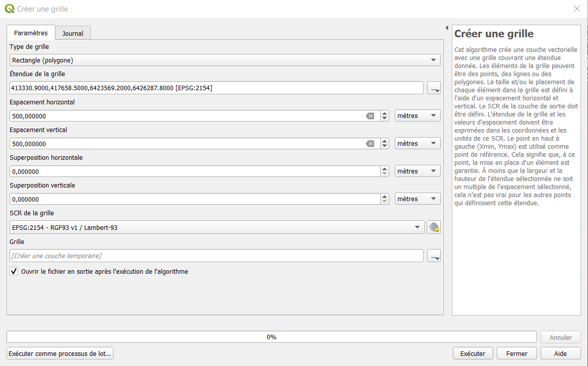Image resolution: width=588 pixels, height=366 pixels.
Task: Open help with the Aide button
Action: (560, 353)
